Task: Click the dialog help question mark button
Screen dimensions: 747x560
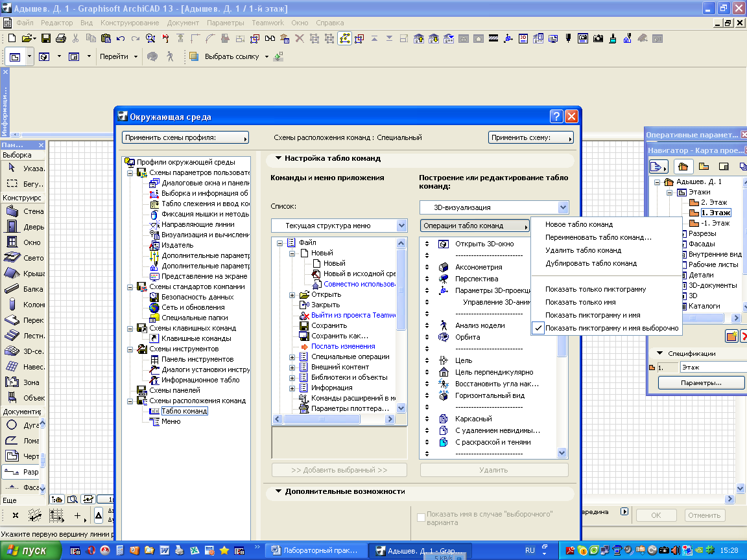Action: pyautogui.click(x=556, y=116)
